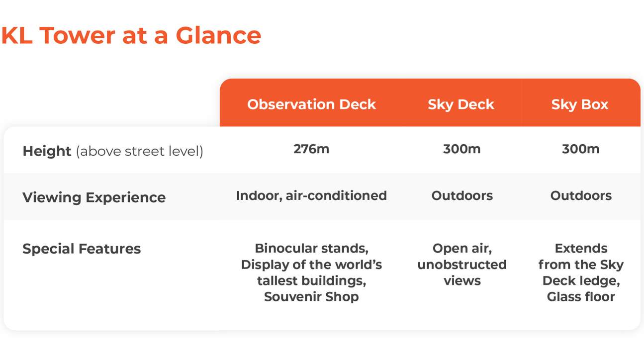Click the 'KL Tower at a Glance' title
The image size is (644, 358).
131,35
